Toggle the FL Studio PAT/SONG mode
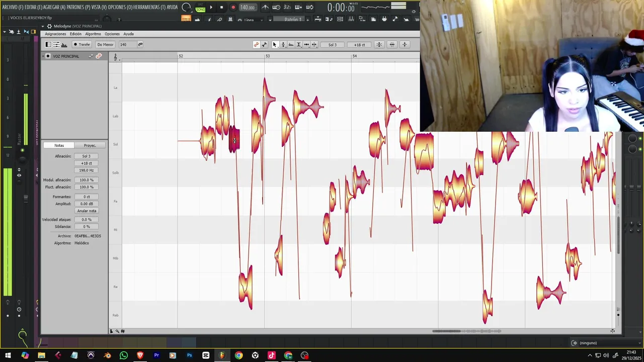 click(200, 8)
